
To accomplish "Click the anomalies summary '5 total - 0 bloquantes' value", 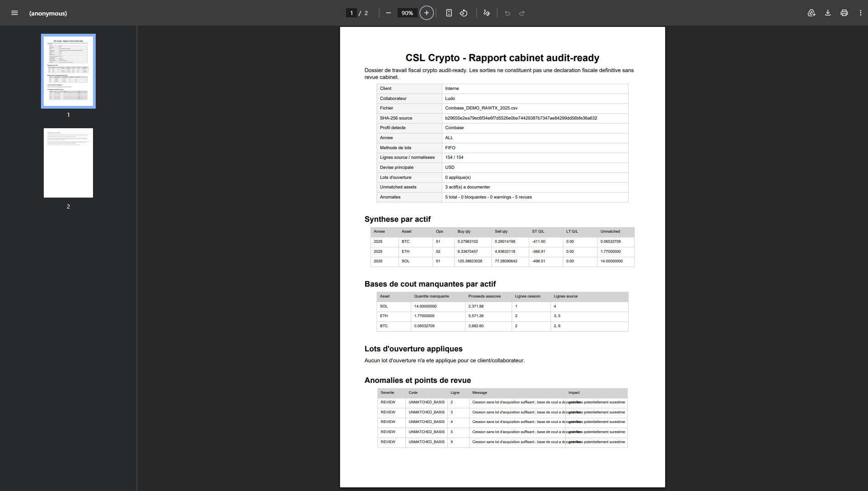I will (x=488, y=197).
